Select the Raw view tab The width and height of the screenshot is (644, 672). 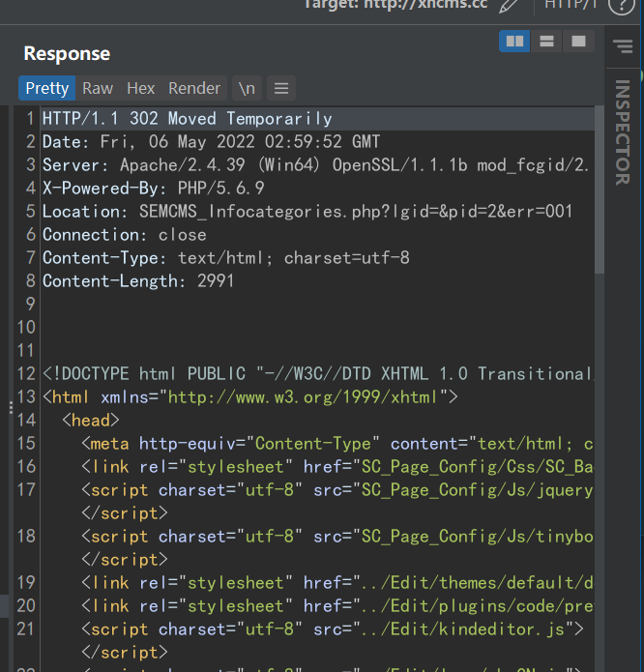click(98, 88)
